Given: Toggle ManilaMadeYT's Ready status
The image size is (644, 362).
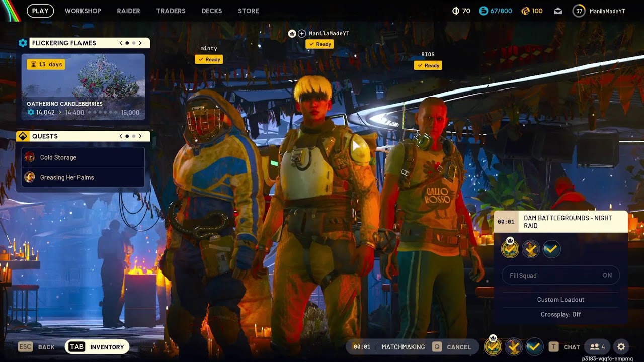Looking at the screenshot, I should point(319,44).
